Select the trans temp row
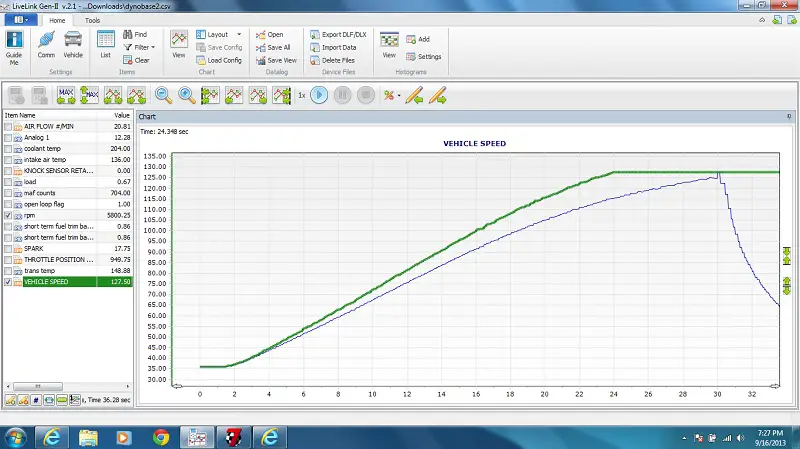The height and width of the screenshot is (449, 800). tap(67, 270)
